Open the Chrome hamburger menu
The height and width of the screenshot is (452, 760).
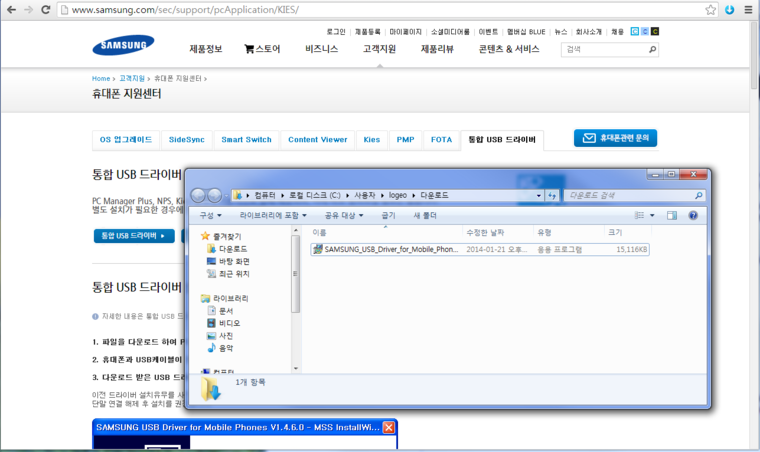click(748, 10)
